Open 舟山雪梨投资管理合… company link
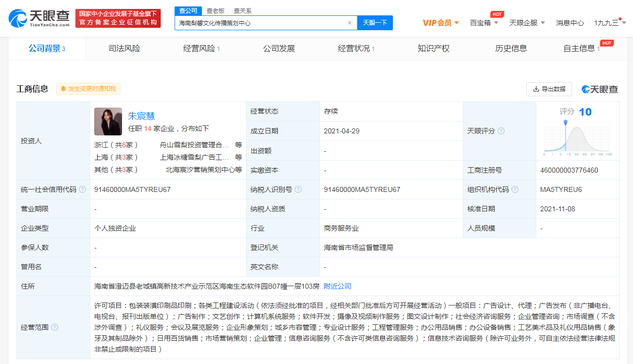This screenshot has height=364, width=633. [194, 145]
